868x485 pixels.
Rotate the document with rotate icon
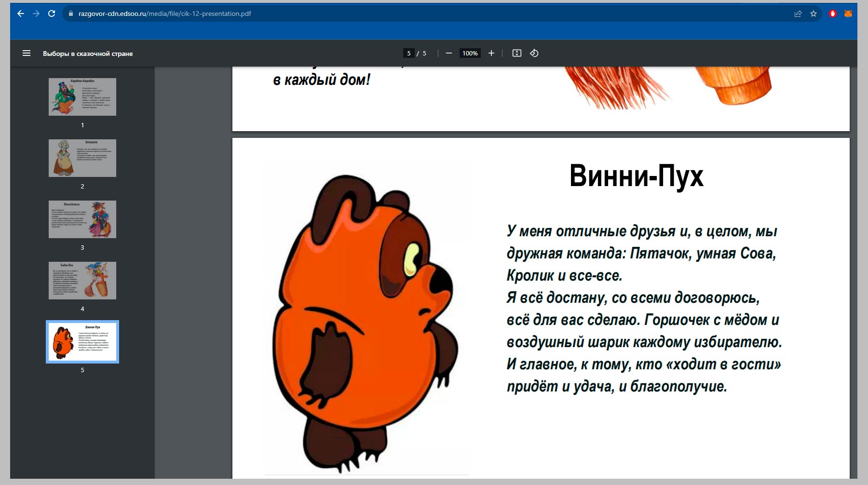[534, 53]
